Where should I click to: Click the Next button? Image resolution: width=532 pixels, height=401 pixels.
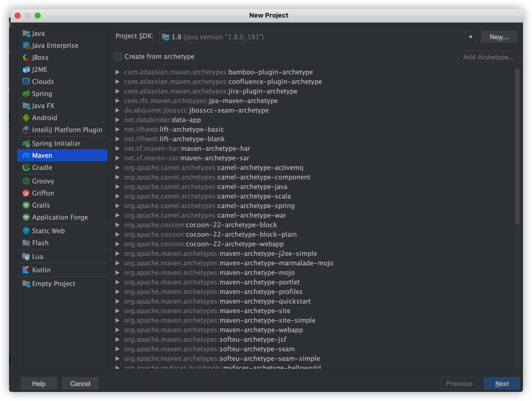point(502,384)
